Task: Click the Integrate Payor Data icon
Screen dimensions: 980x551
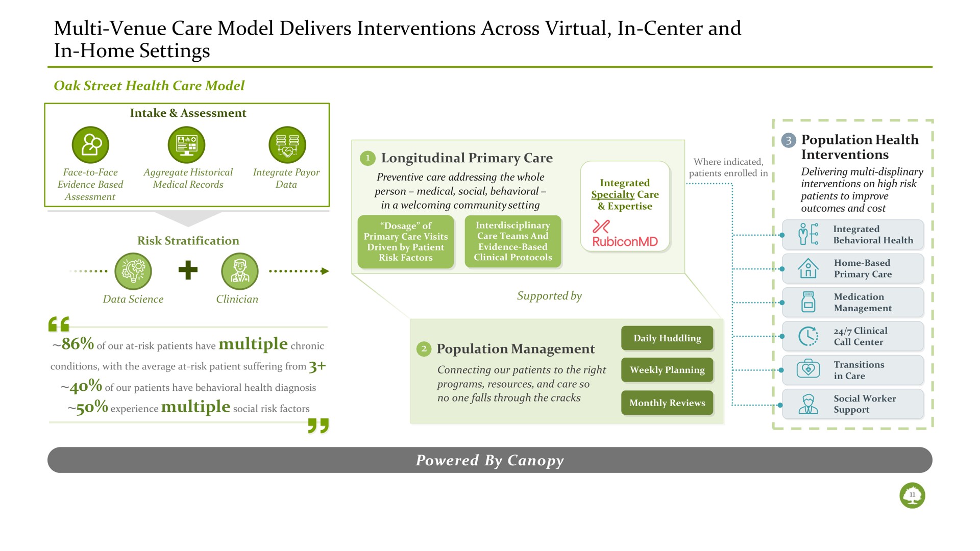Action: [285, 148]
